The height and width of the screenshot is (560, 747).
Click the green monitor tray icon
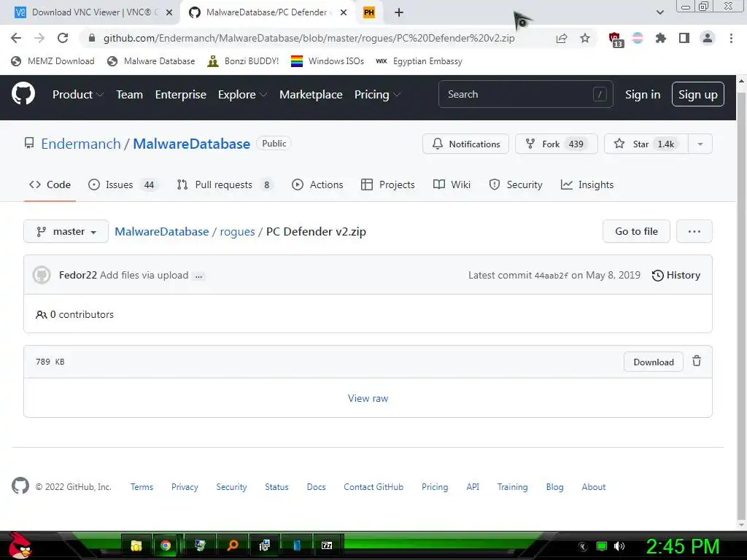coord(602,546)
